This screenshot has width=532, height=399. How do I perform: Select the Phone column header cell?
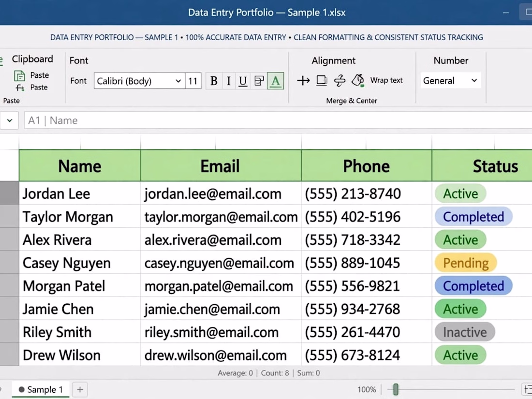(366, 165)
